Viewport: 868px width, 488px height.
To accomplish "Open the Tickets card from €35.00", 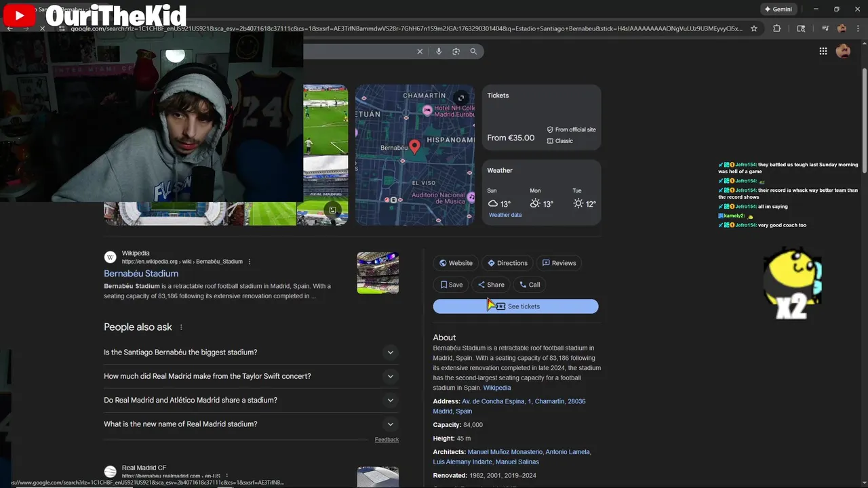I will tap(541, 117).
